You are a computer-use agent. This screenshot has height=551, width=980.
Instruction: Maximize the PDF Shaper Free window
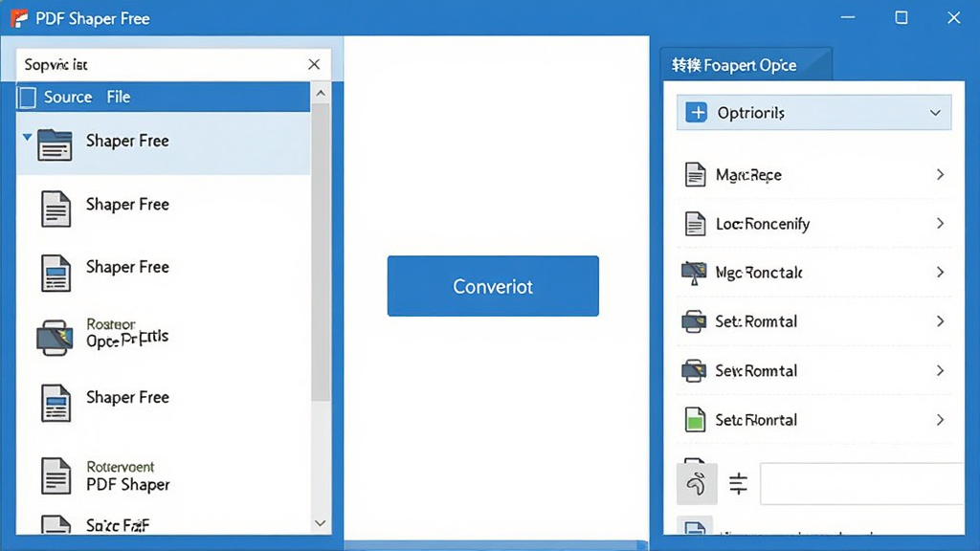(902, 17)
